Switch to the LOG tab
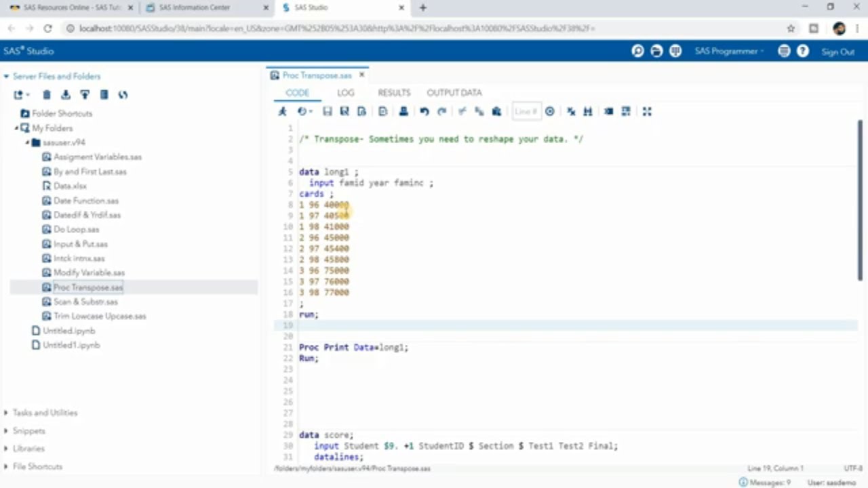This screenshot has width=868, height=488. [346, 93]
